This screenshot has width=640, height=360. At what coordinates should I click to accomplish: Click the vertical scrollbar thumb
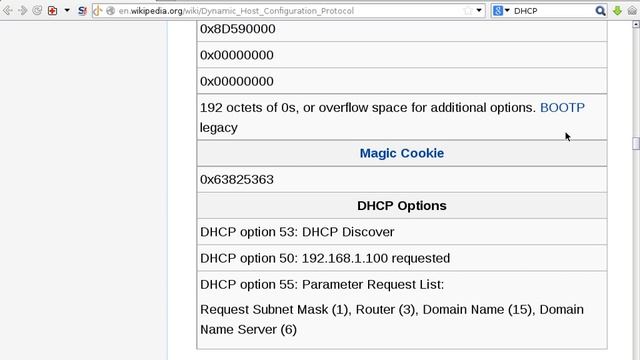tap(636, 144)
